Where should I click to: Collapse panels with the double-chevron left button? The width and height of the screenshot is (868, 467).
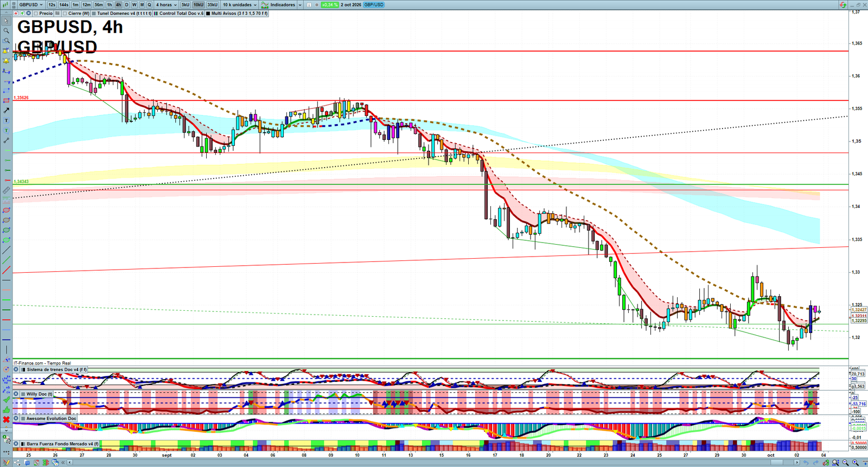63,463
